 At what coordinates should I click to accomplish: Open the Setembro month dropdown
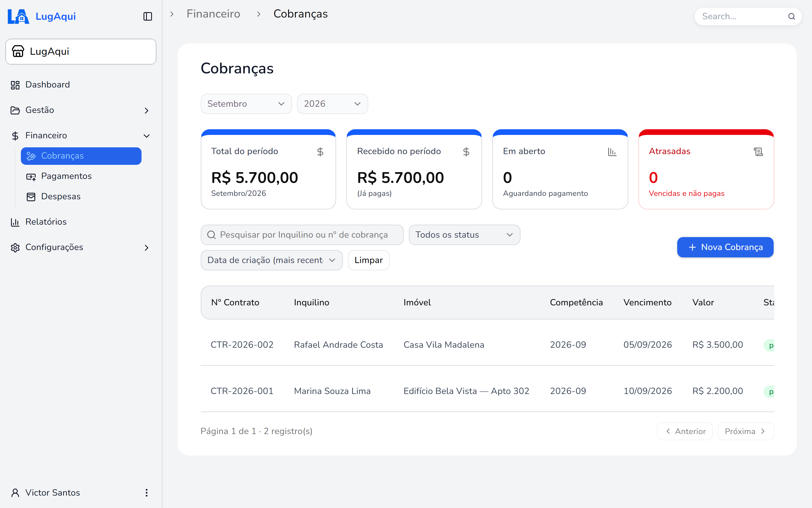pos(246,104)
